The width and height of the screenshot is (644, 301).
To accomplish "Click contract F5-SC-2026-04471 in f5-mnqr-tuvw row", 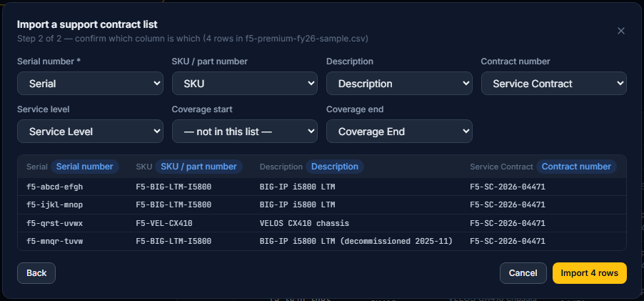I will (508, 241).
